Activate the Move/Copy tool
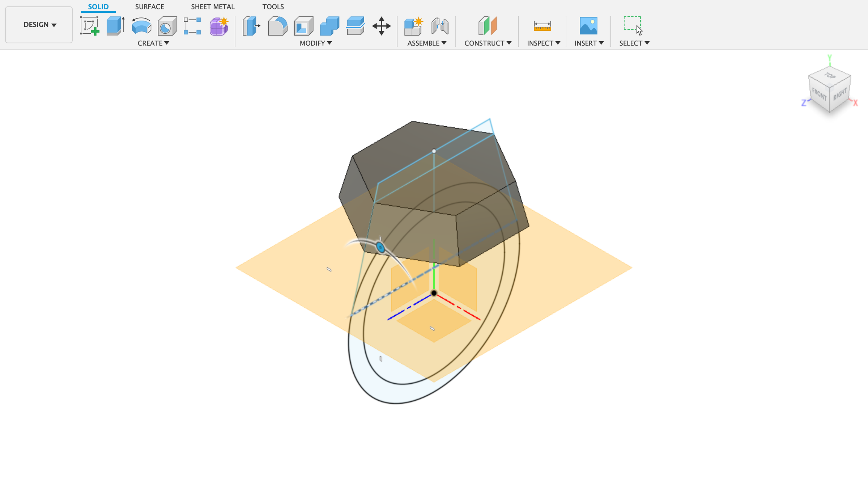This screenshot has width=868, height=493. click(382, 26)
